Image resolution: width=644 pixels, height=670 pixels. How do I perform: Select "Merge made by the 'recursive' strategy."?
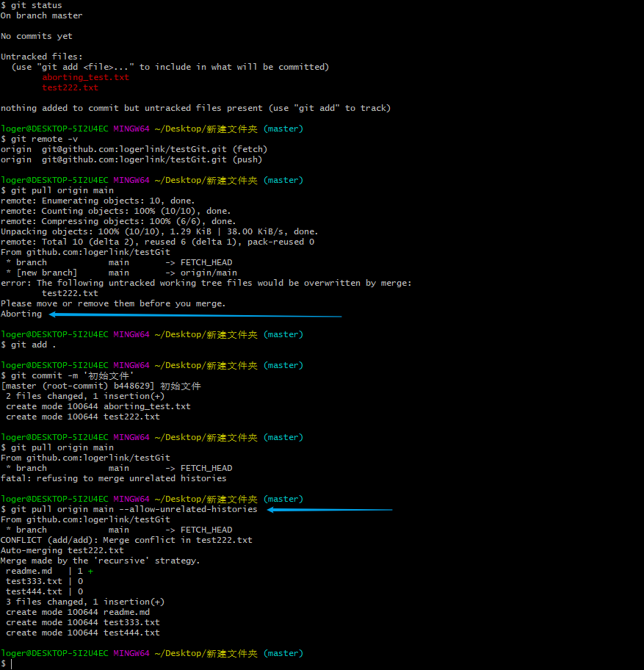(x=101, y=561)
